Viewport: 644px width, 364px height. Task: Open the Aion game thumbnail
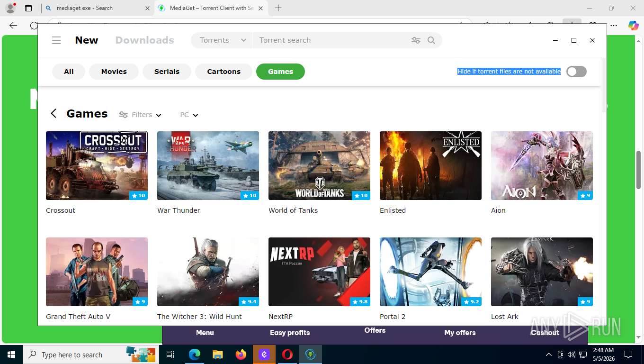click(542, 165)
